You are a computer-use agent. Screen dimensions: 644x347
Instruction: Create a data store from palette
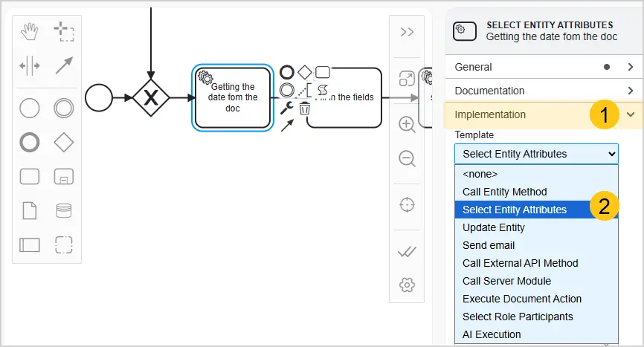(64, 211)
